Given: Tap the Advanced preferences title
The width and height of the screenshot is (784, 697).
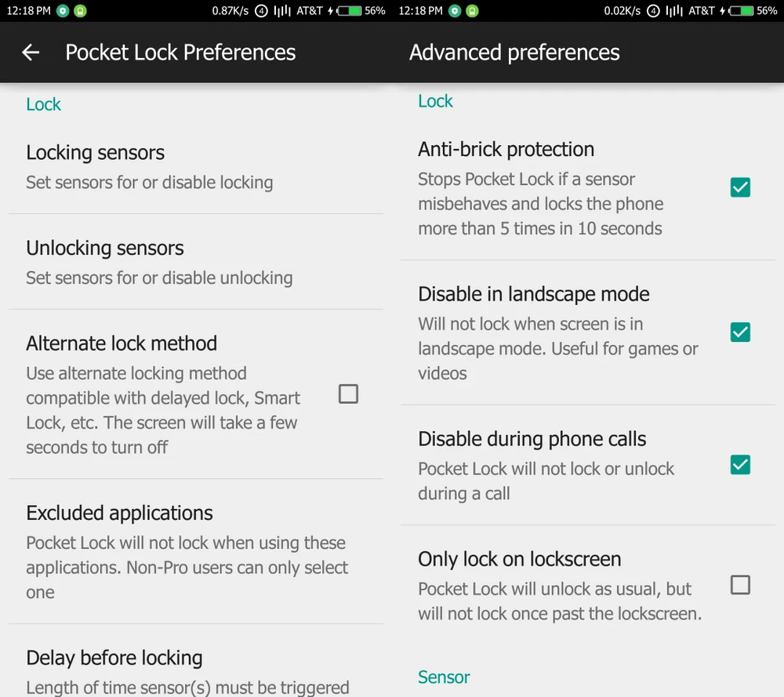Looking at the screenshot, I should [x=514, y=53].
